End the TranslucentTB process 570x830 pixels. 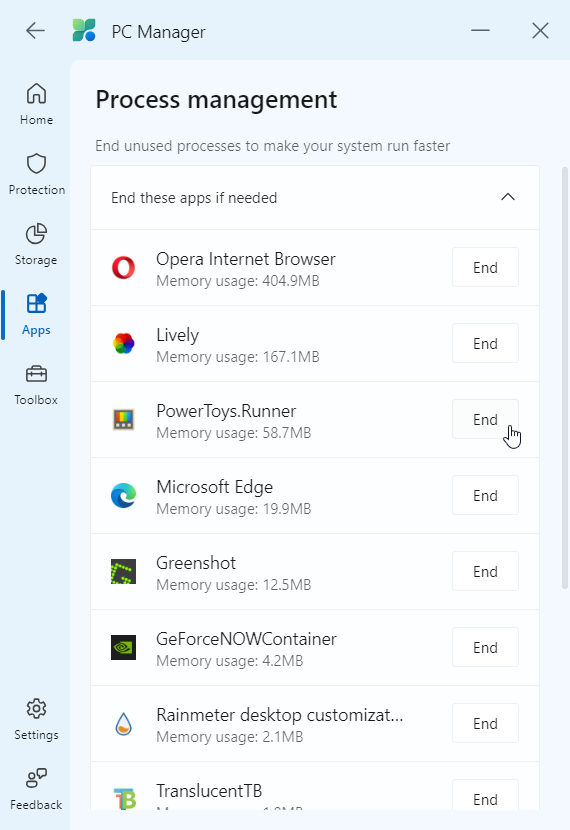pos(485,795)
